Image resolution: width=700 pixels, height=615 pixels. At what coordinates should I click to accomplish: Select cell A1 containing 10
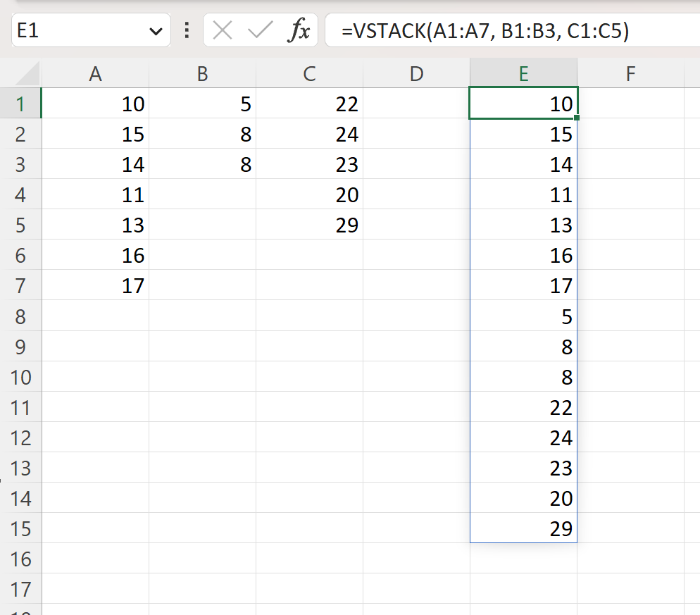point(95,104)
